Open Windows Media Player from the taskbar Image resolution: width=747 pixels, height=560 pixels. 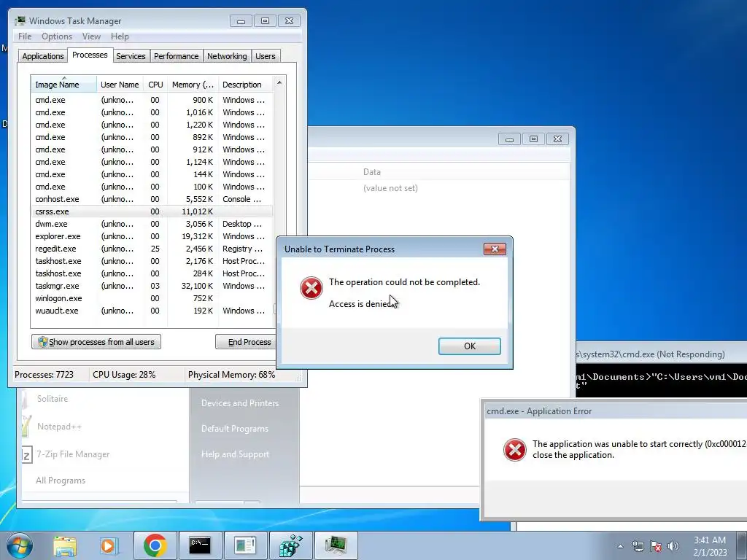[x=109, y=545]
